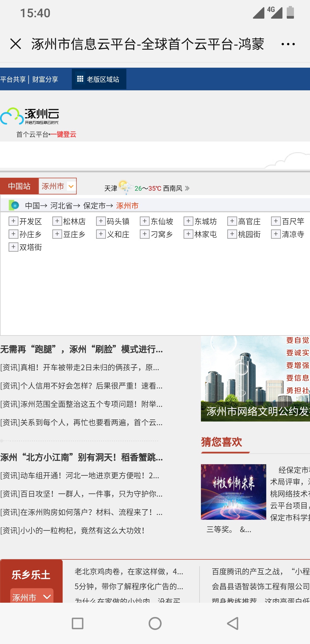310x644 pixels.
Task: Expand the 高官庄 plus box
Action: tap(232, 221)
